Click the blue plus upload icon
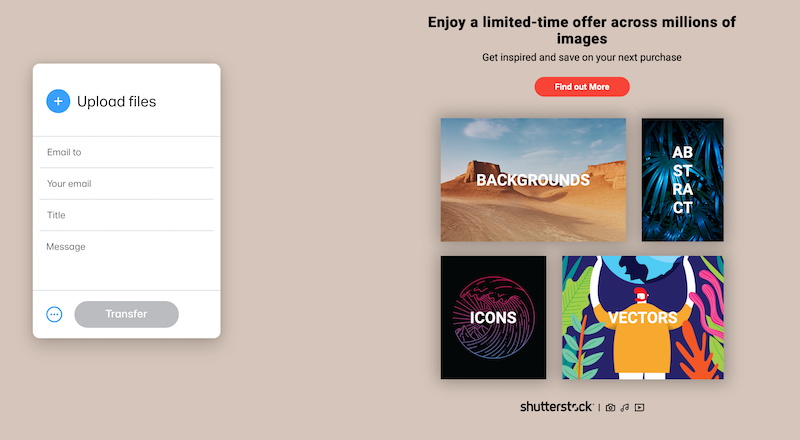 (58, 101)
